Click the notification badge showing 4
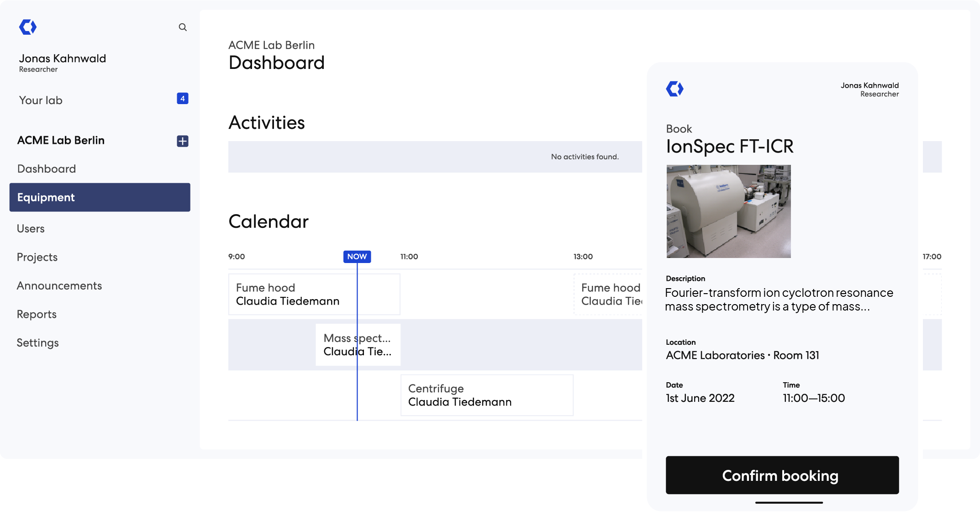Image resolution: width=980 pixels, height=516 pixels. click(x=183, y=99)
